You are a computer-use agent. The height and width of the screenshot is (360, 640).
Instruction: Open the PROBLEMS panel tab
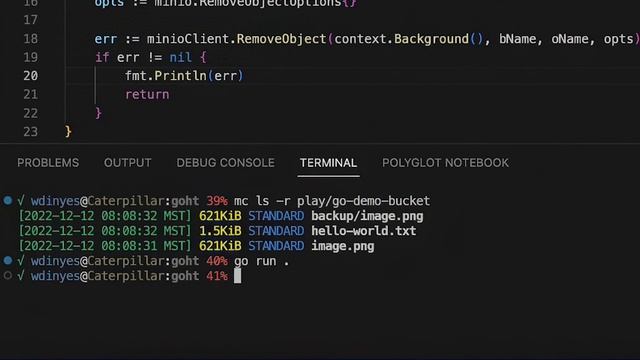(x=48, y=163)
